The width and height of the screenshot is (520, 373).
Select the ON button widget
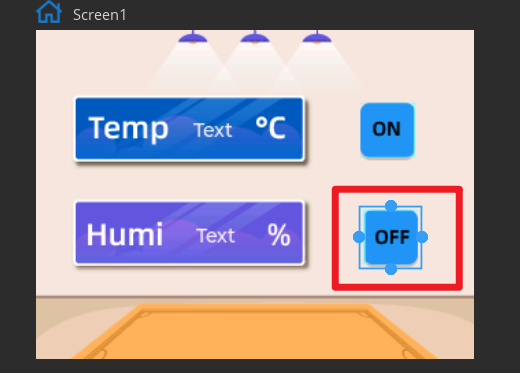click(x=387, y=130)
